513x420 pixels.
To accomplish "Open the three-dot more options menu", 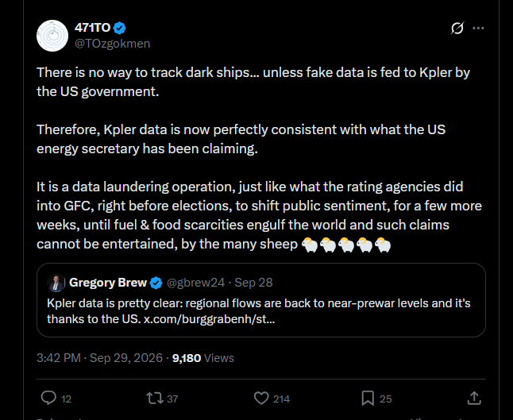I will (x=478, y=28).
